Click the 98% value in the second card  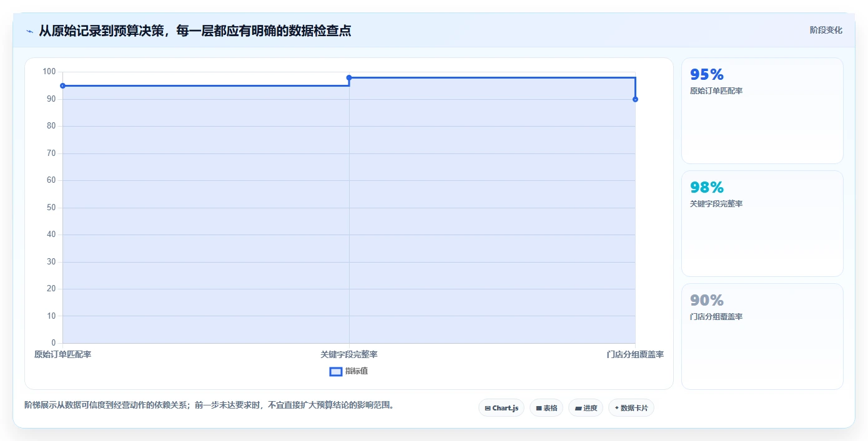click(x=707, y=188)
